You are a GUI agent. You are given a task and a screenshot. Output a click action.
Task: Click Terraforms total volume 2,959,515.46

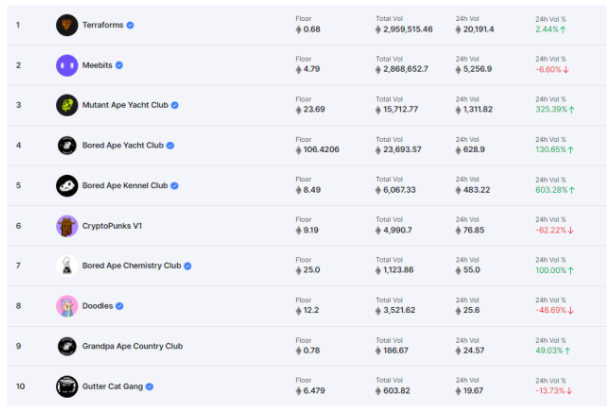[x=407, y=29]
